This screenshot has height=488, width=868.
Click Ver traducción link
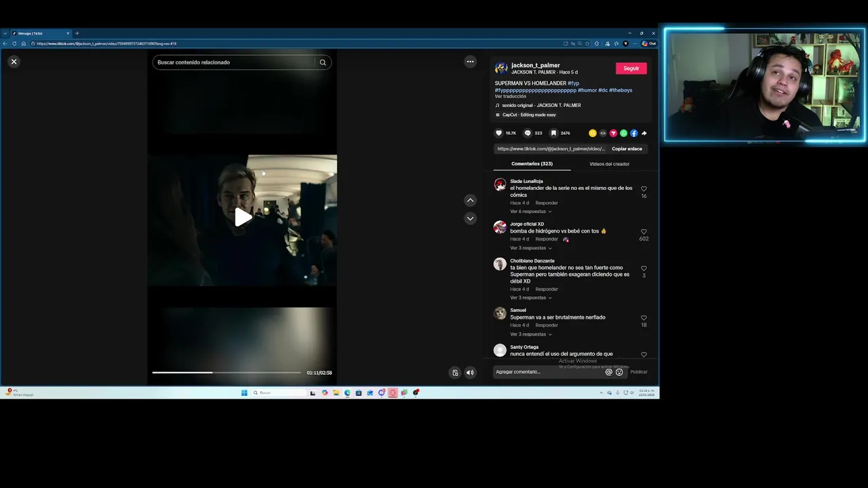click(x=510, y=96)
